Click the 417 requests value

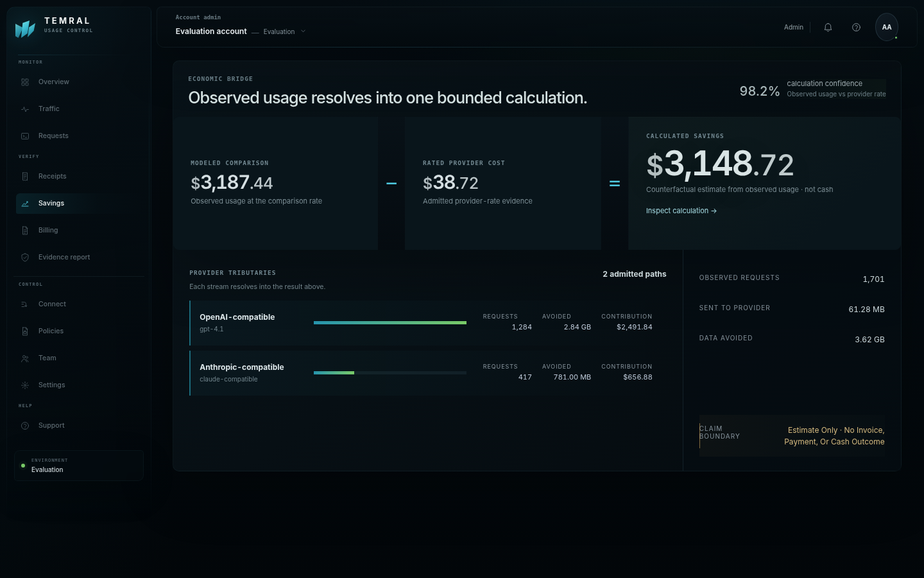[525, 377]
